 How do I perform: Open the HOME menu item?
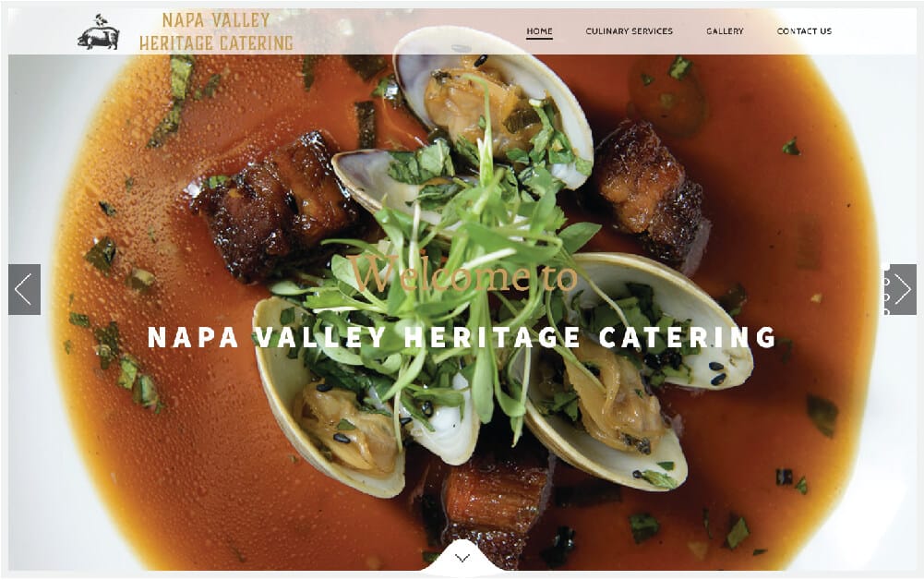click(x=539, y=31)
